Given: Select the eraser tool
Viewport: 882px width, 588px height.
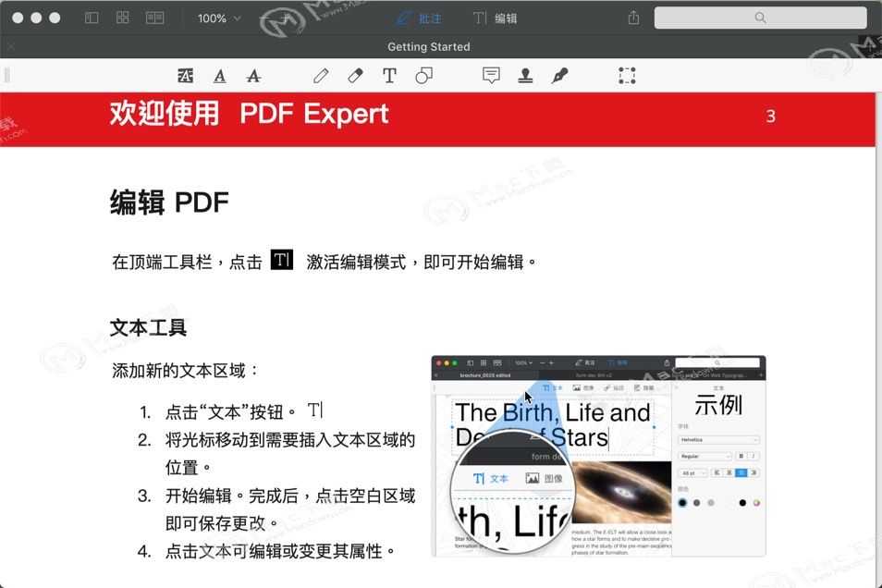Looking at the screenshot, I should pyautogui.click(x=356, y=76).
